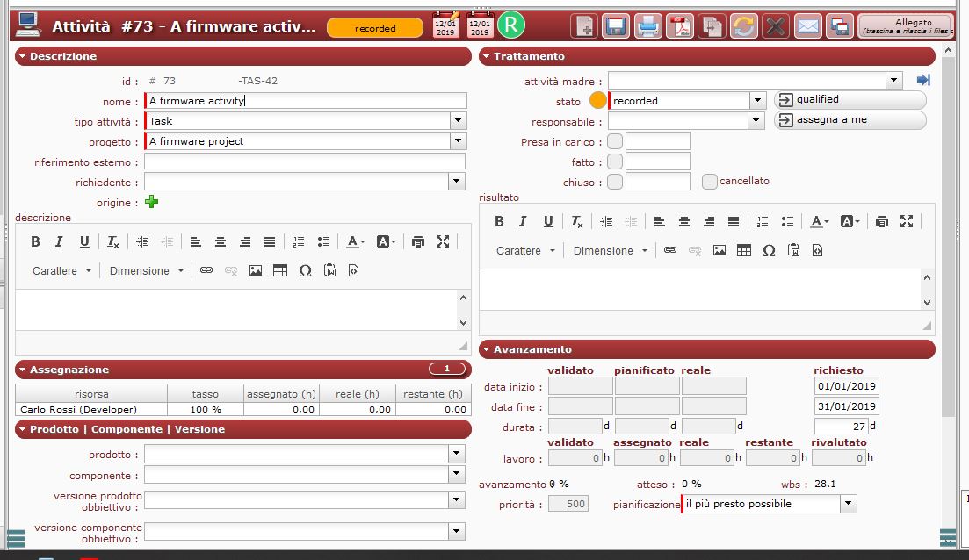Viewport: 969px width, 560px height.
Task: Create a new item with the new-document icon
Action: click(x=583, y=26)
